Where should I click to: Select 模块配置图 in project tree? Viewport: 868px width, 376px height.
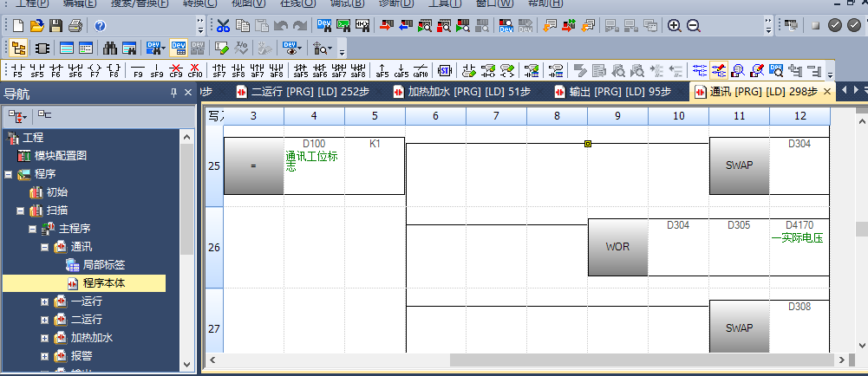(x=59, y=156)
